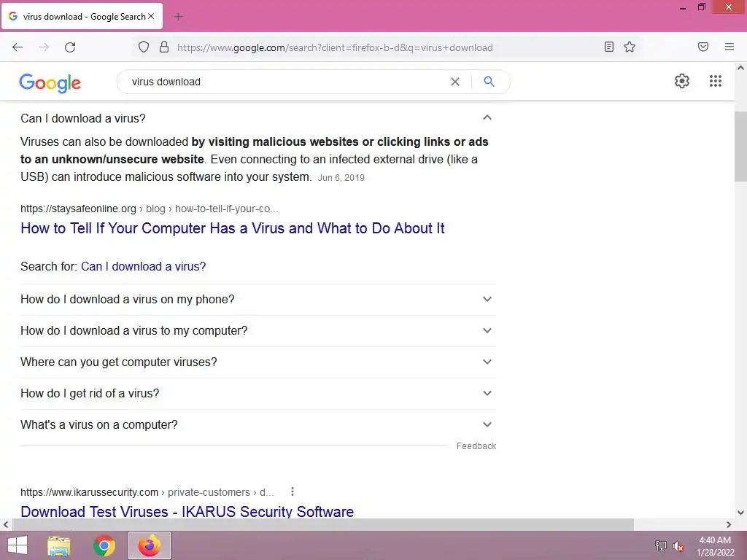This screenshot has height=560, width=747.
Task: Click the vertical scrollbar thumb
Action: coord(740,147)
